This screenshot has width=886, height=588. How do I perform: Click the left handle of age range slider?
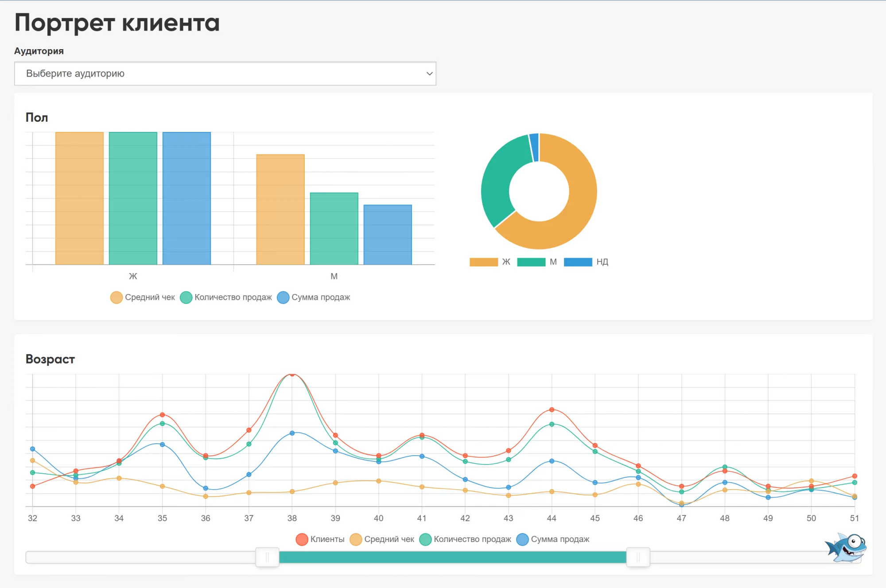tap(267, 557)
